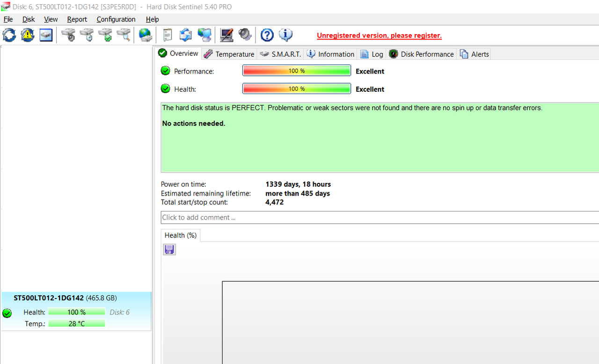Click the Estimated remaining lifetime: label
The image size is (599, 364).
click(206, 193)
